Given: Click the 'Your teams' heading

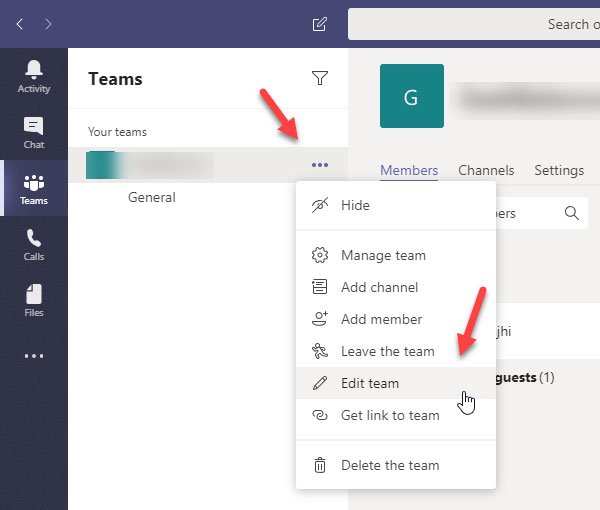Looking at the screenshot, I should tap(117, 132).
